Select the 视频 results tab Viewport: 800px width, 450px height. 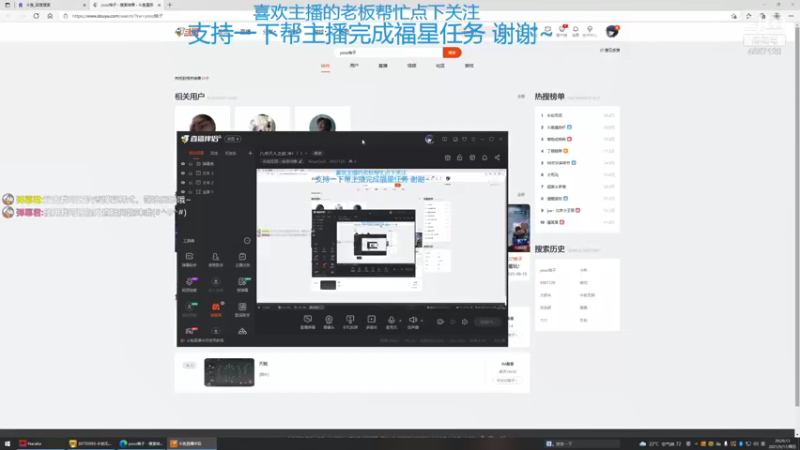tap(412, 66)
